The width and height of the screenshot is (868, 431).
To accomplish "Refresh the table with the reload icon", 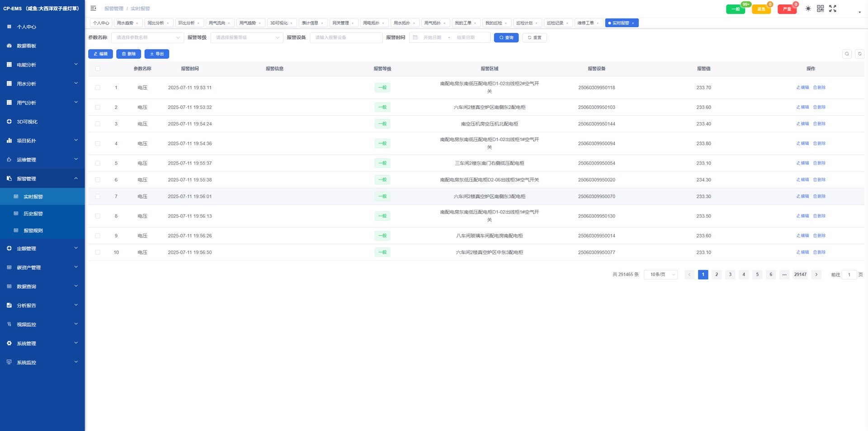I will coord(859,54).
